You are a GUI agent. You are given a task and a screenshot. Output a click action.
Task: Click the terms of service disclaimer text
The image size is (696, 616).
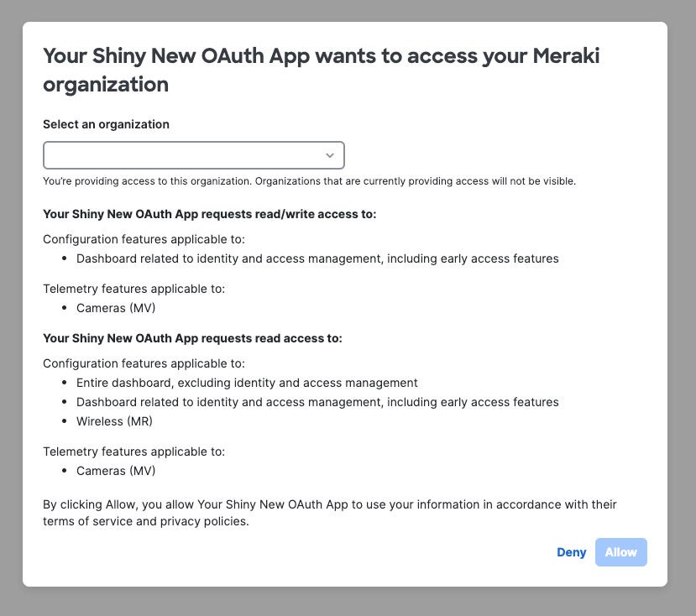[x=329, y=513]
